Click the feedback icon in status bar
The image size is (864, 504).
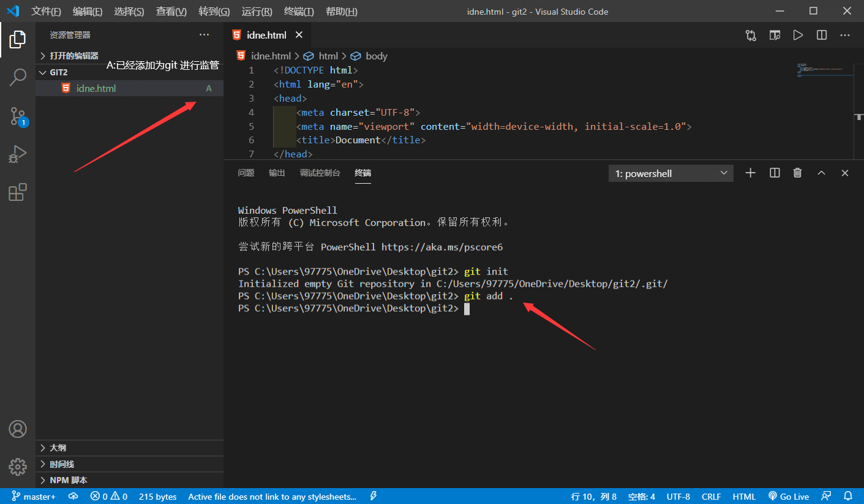click(x=827, y=497)
